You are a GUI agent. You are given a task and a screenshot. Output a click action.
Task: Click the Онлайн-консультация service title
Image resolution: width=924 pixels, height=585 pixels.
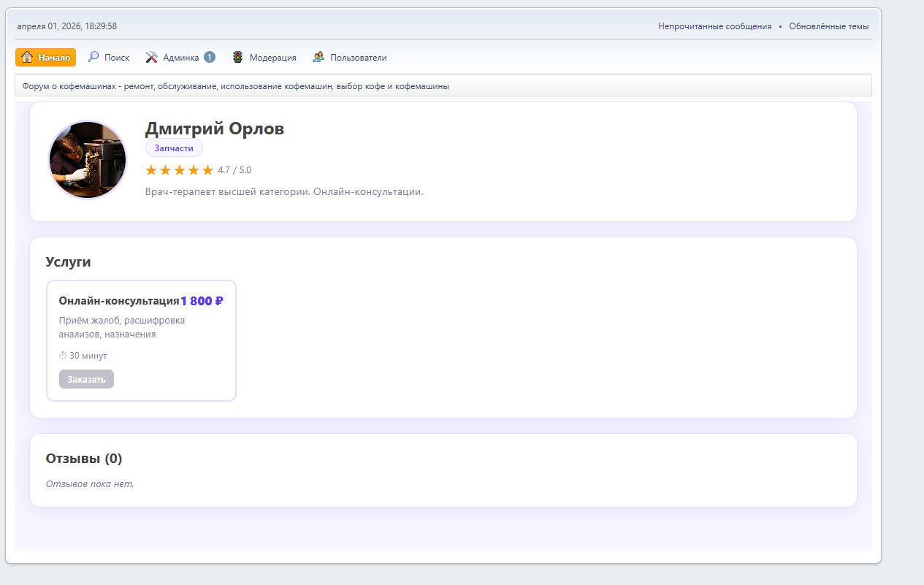pyautogui.click(x=119, y=301)
